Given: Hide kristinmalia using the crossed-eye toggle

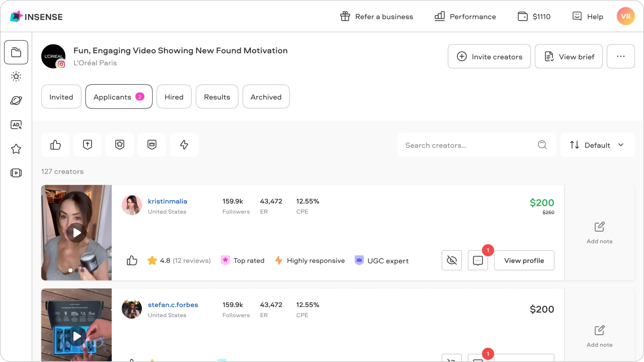Looking at the screenshot, I should [451, 260].
